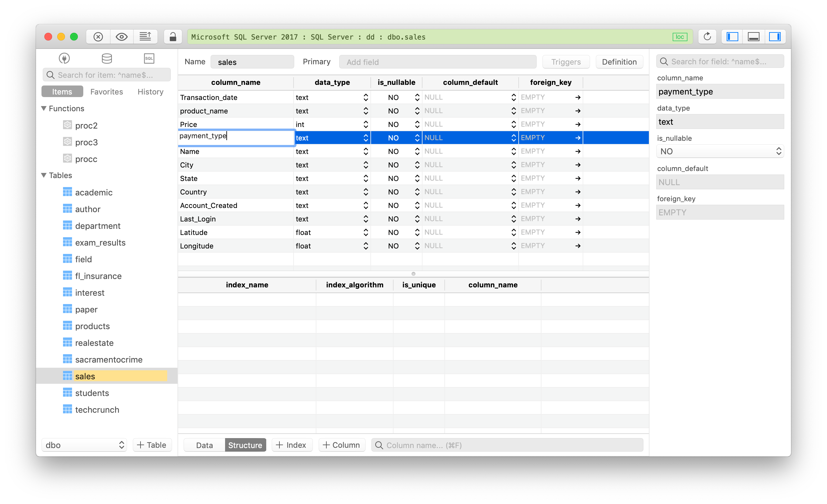This screenshot has height=504, width=827.
Task: Click the table grid icon for sales
Action: tap(67, 376)
